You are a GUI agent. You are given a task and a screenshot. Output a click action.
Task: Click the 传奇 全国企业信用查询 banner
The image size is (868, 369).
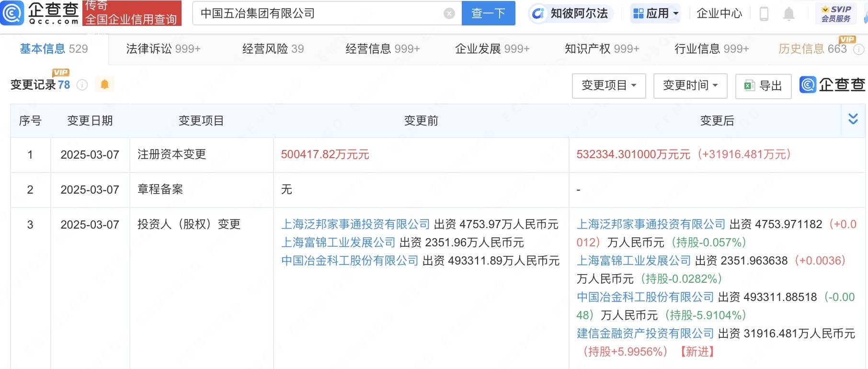click(x=132, y=13)
